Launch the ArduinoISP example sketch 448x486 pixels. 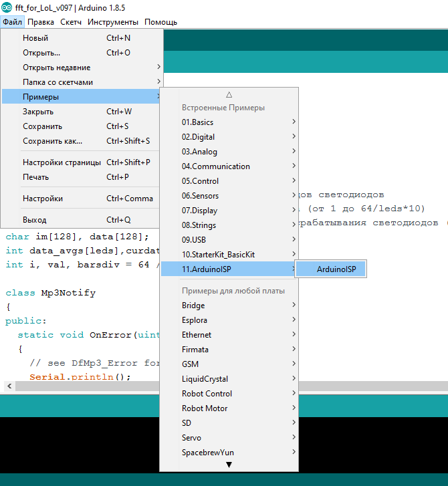pyautogui.click(x=336, y=269)
